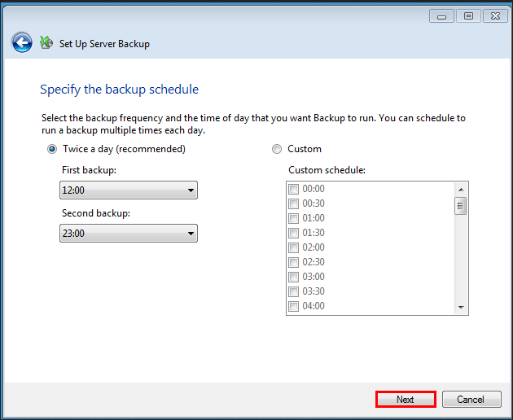
Task: Check the 00:30 custom schedule box
Action: tap(294, 203)
